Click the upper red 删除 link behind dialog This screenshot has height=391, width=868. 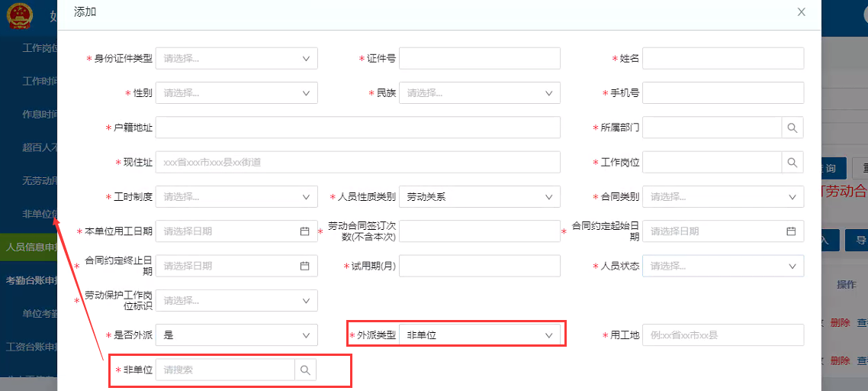(840, 323)
